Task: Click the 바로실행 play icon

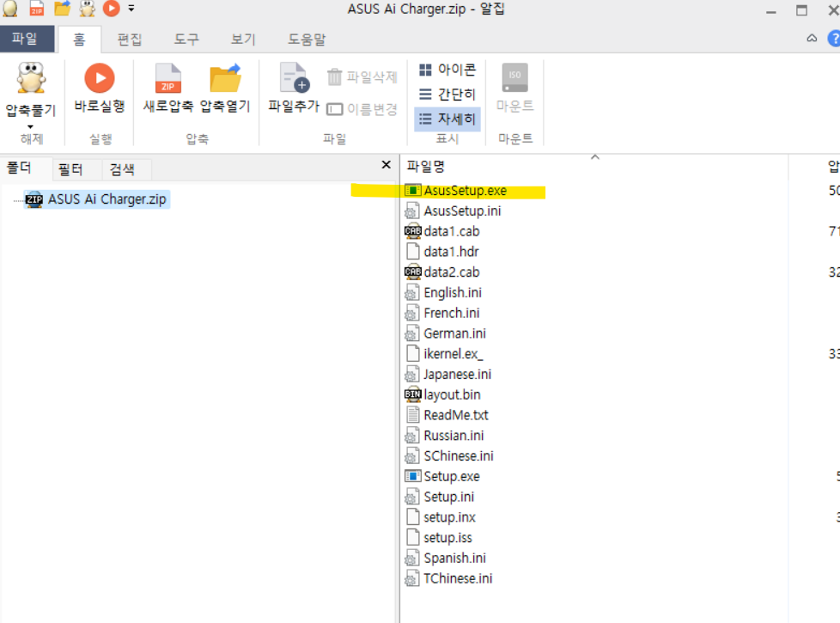Action: coord(100,78)
